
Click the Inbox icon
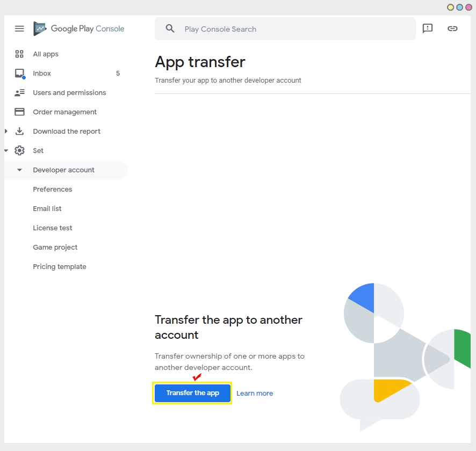(x=20, y=74)
